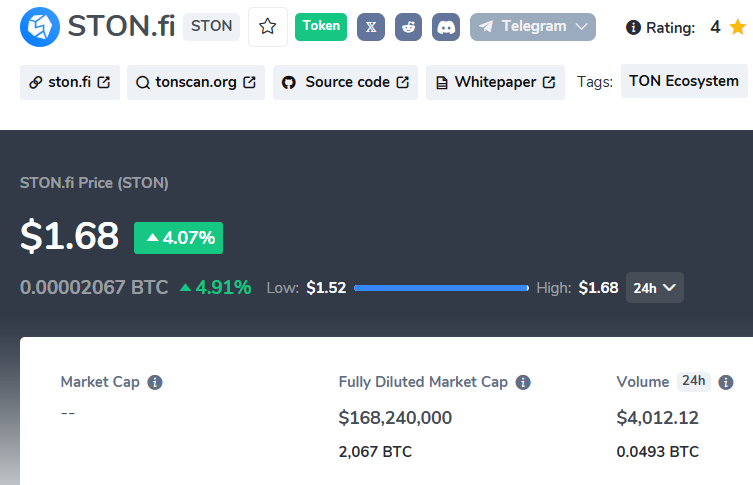Click the STON.fi round logo icon

point(40,27)
